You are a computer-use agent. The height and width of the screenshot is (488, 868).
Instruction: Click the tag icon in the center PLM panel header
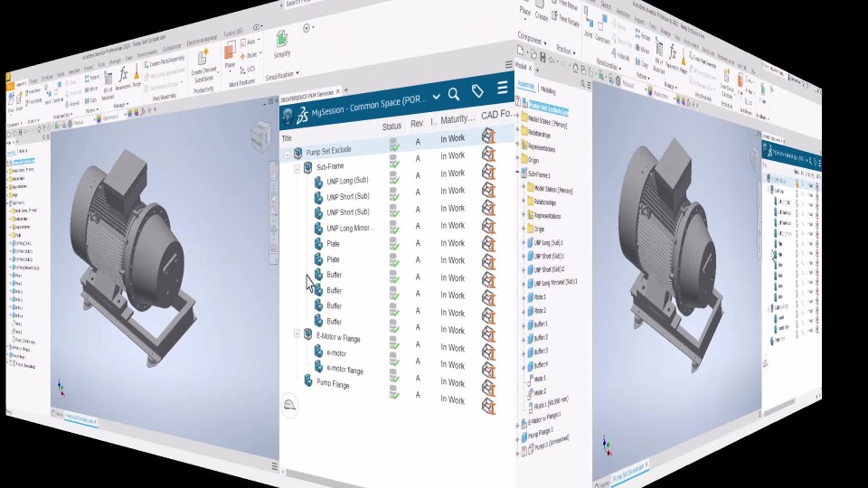point(477,91)
